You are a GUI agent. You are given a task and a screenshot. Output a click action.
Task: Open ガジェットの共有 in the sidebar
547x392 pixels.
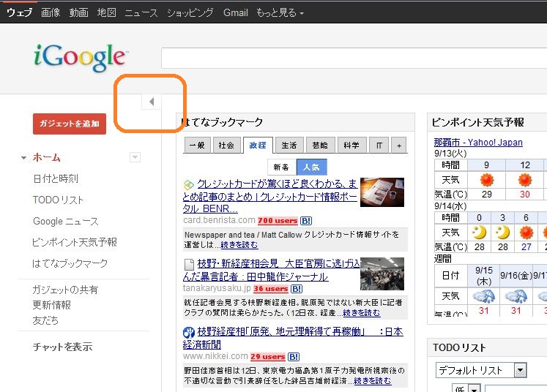(65, 290)
